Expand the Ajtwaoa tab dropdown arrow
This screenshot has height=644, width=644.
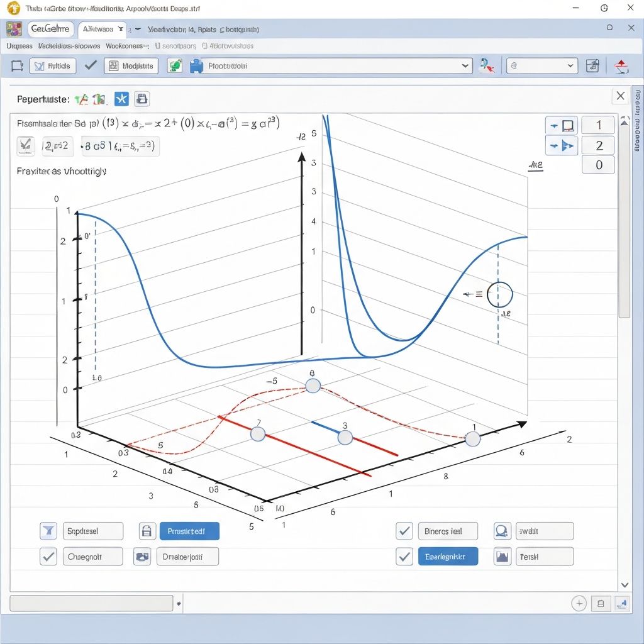tap(121, 29)
